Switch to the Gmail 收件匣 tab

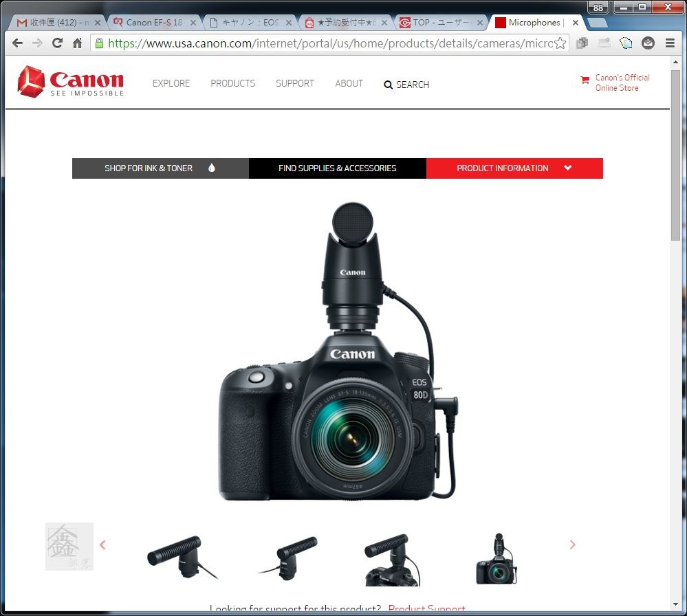[56, 23]
